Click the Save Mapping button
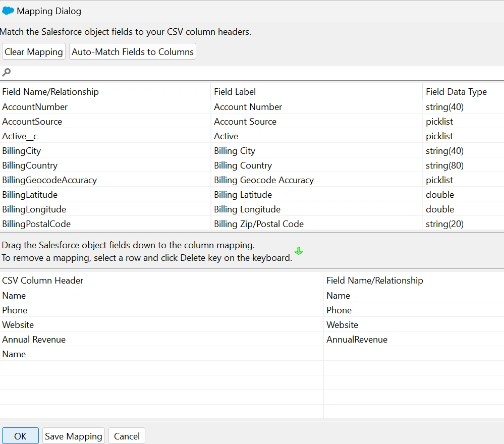This screenshot has height=444, width=504. (x=73, y=436)
